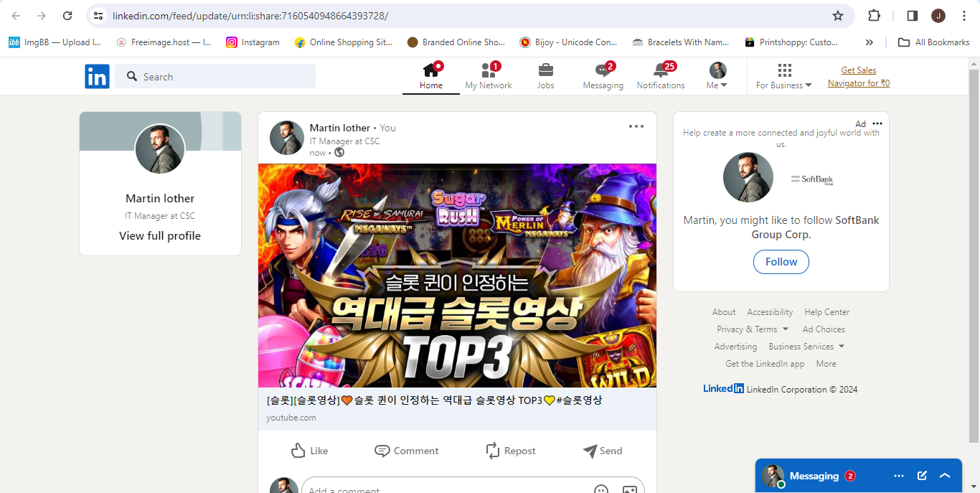Viewport: 980px width, 493px height.
Task: Open Printshoppy bookmark
Action: coord(791,42)
